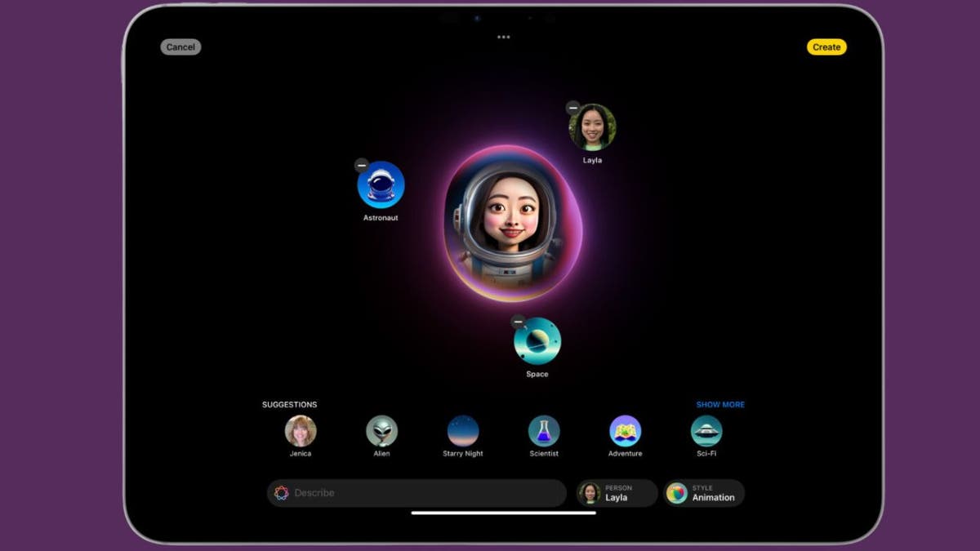Image resolution: width=980 pixels, height=551 pixels.
Task: Open the Person Layla selector
Action: [617, 492]
